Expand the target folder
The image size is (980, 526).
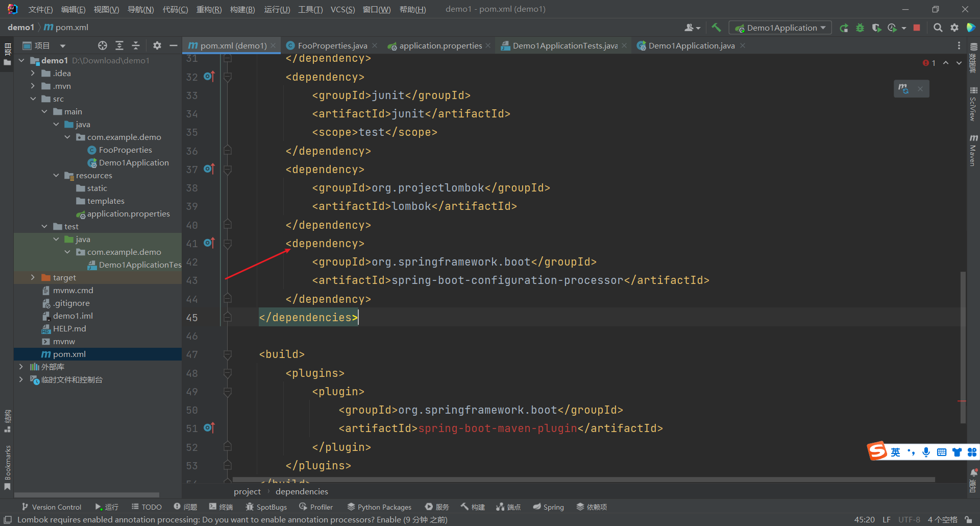[x=33, y=277]
